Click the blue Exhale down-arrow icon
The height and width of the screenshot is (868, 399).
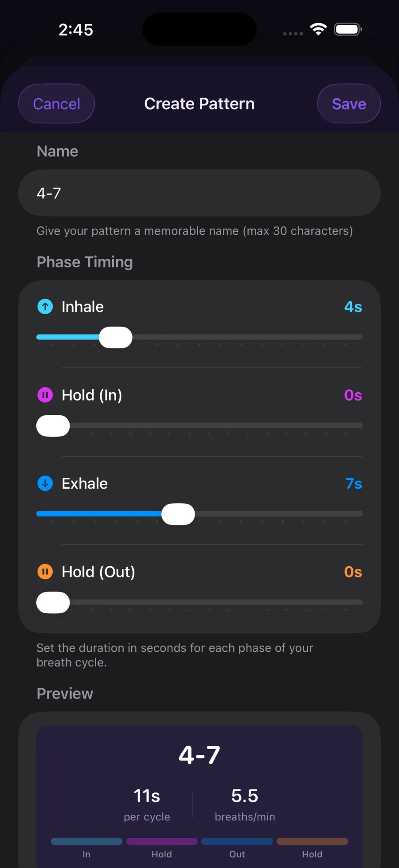[x=44, y=483]
